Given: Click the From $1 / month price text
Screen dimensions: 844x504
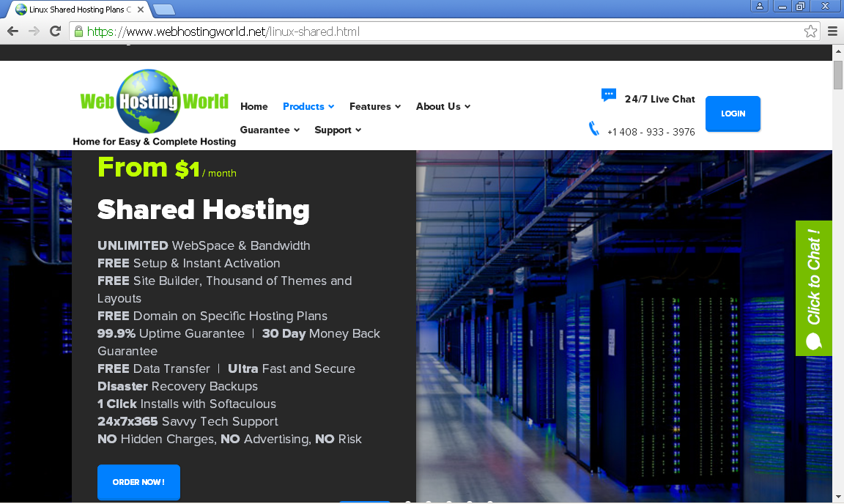Looking at the screenshot, I should pyautogui.click(x=167, y=168).
